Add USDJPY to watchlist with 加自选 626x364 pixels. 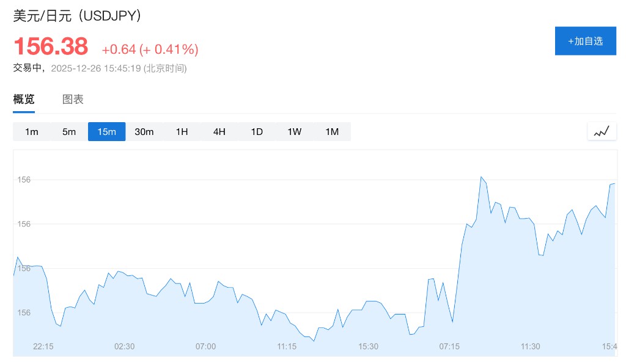click(585, 41)
